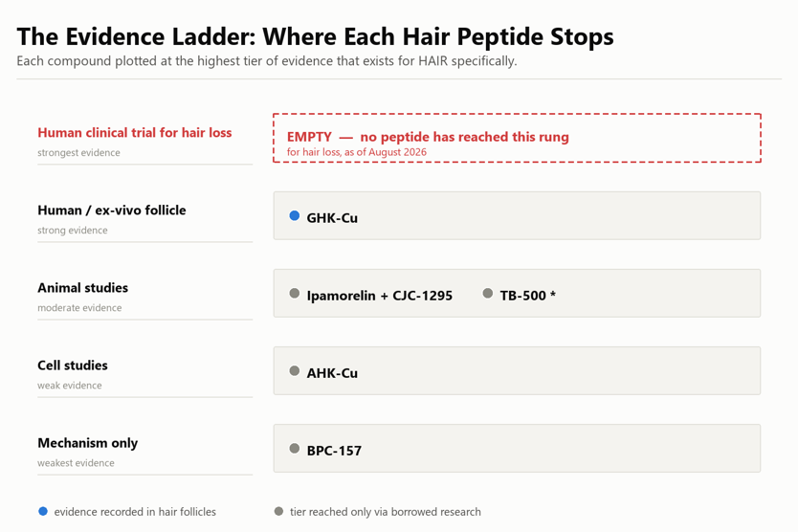Click the gray dot beside Ipamorelin + CJC-1295
Image resolution: width=798 pixels, height=532 pixels.
pyautogui.click(x=294, y=293)
